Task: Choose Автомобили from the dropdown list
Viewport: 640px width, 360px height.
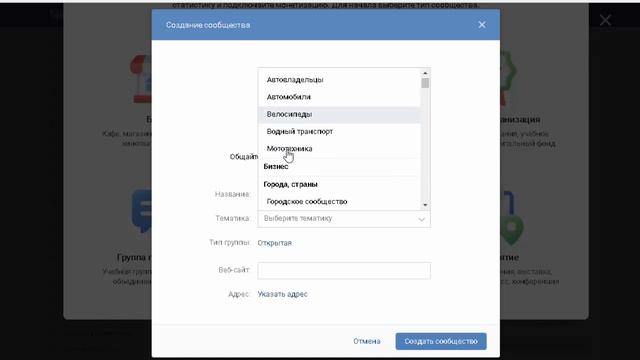Action: pos(339,97)
